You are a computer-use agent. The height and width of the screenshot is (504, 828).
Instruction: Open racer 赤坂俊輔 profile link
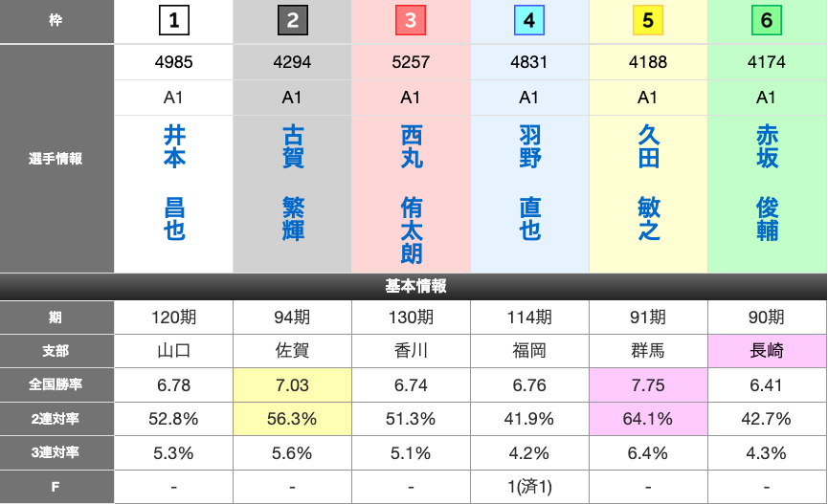(x=768, y=183)
